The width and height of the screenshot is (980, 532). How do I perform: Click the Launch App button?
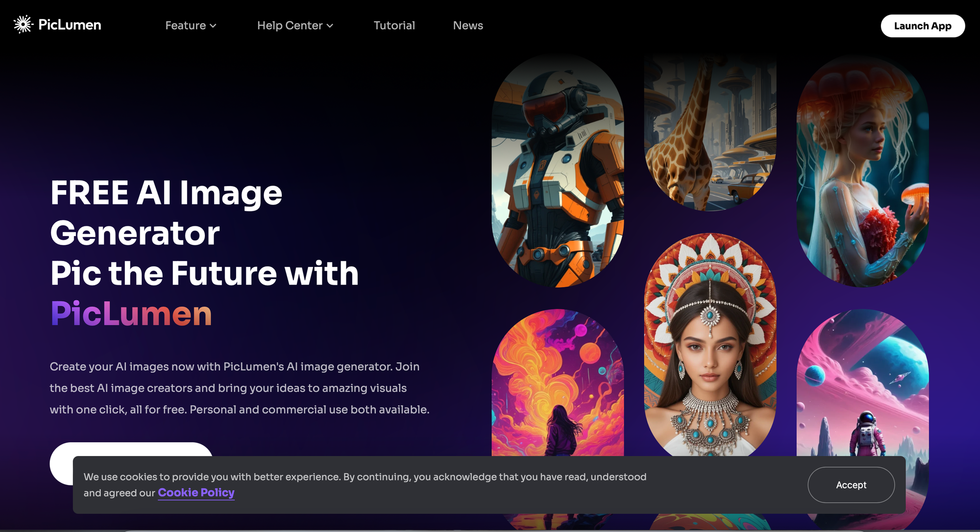point(923,26)
